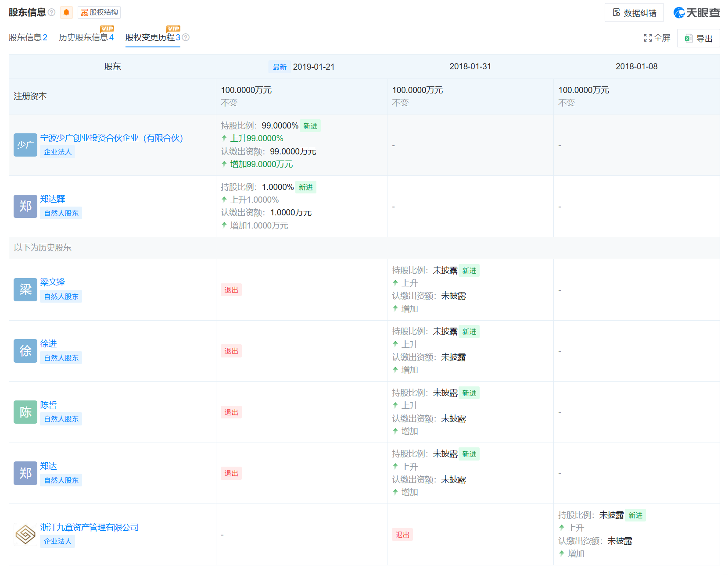Open shareholder 梁文锋's profile link
Image resolution: width=728 pixels, height=575 pixels.
coord(53,282)
